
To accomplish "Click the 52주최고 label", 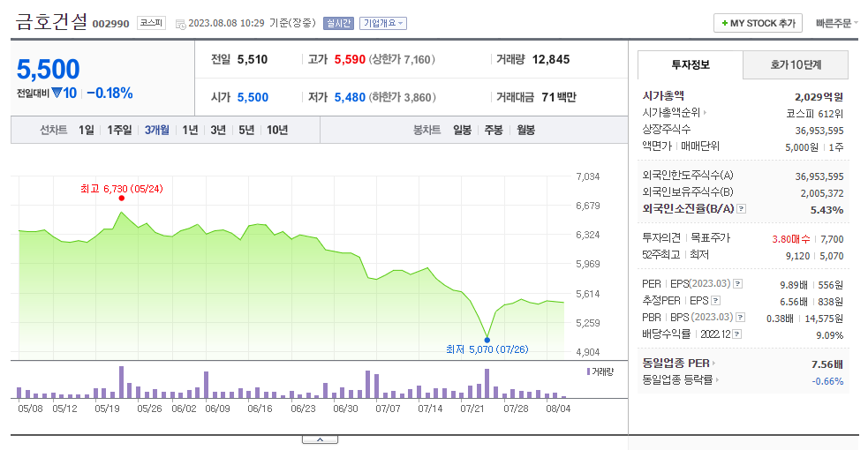I will (661, 255).
